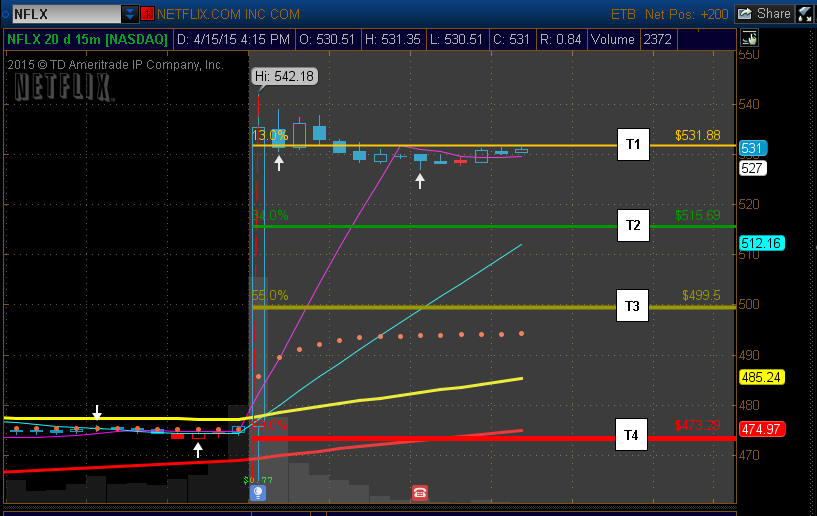Select the T2 target label box
This screenshot has width=817, height=516.
[x=632, y=226]
